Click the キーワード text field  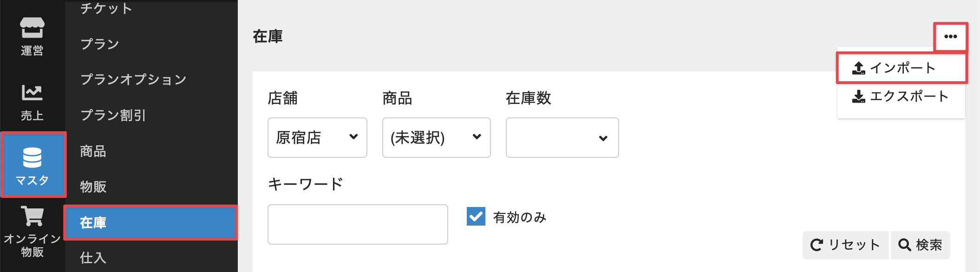pos(358,224)
